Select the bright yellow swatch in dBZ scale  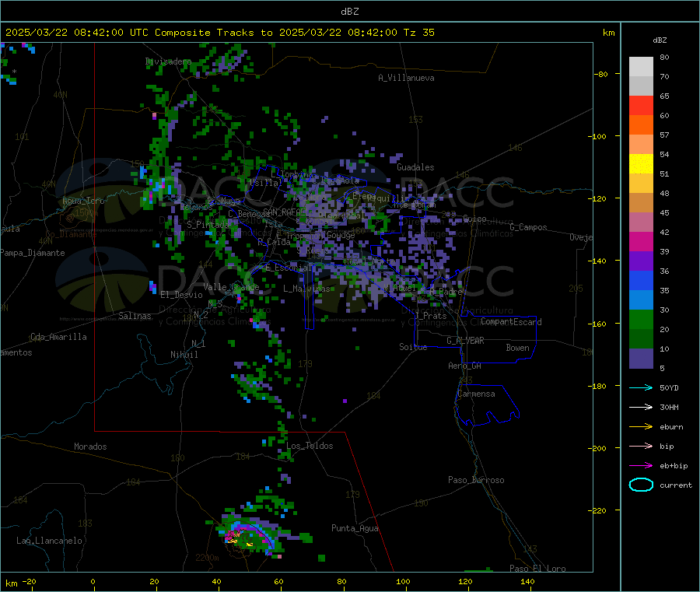pos(641,164)
